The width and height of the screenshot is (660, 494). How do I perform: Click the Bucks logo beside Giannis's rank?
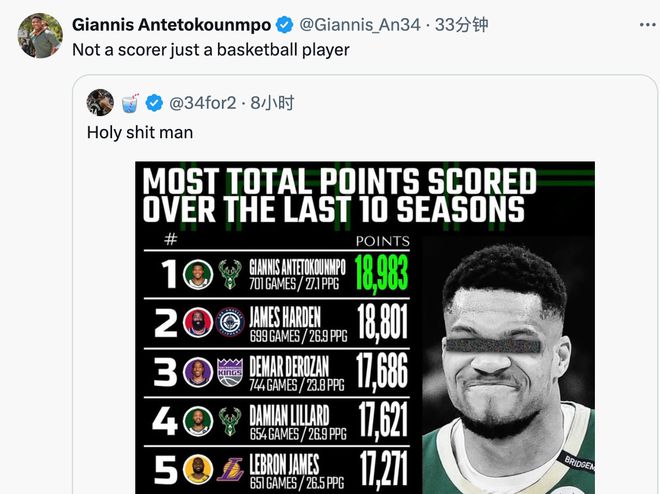[x=229, y=273]
